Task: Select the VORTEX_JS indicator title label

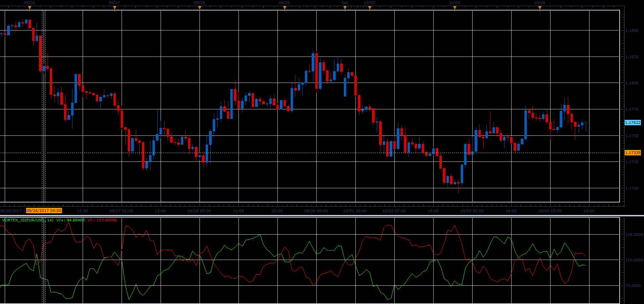Action: coord(28,220)
